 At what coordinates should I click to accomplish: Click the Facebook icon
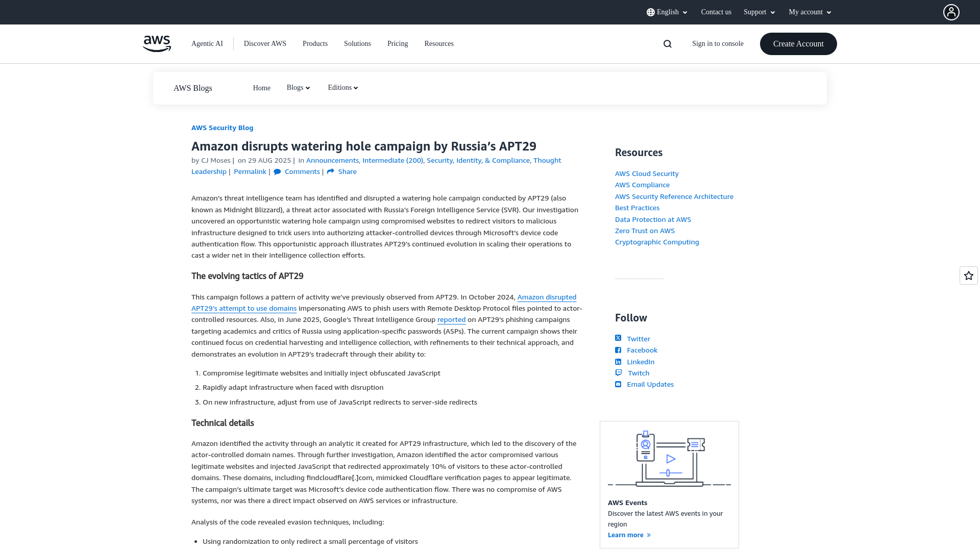[x=618, y=350]
